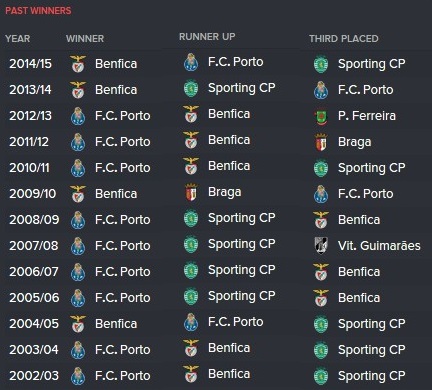Sort by the Year column header
Screen dimensions: 432x390
[18, 38]
